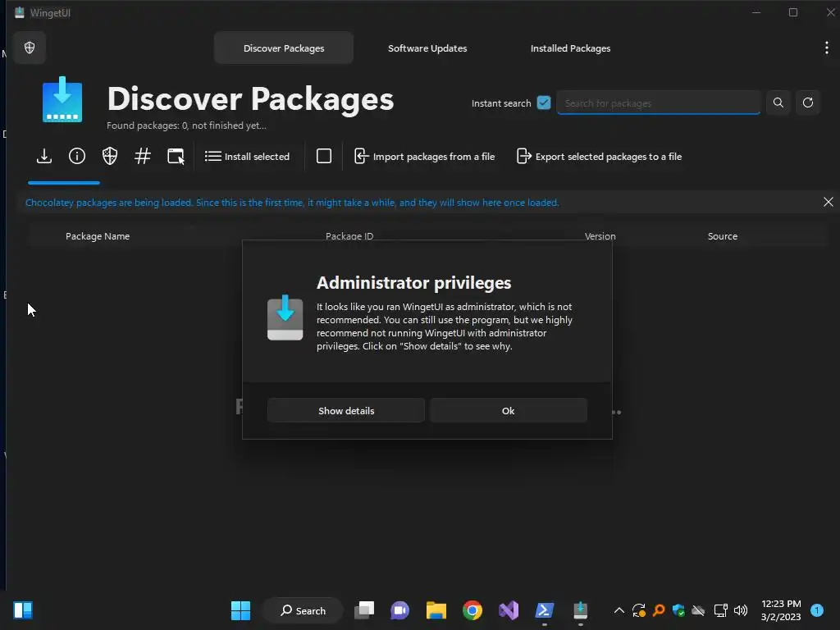Click the sync update tray icon
Image resolution: width=840 pixels, height=630 pixels.
pyautogui.click(x=638, y=610)
